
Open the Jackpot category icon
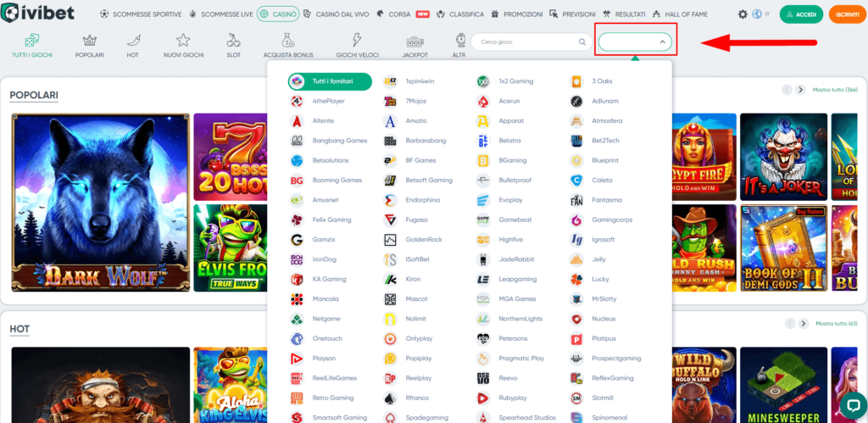[x=415, y=45]
